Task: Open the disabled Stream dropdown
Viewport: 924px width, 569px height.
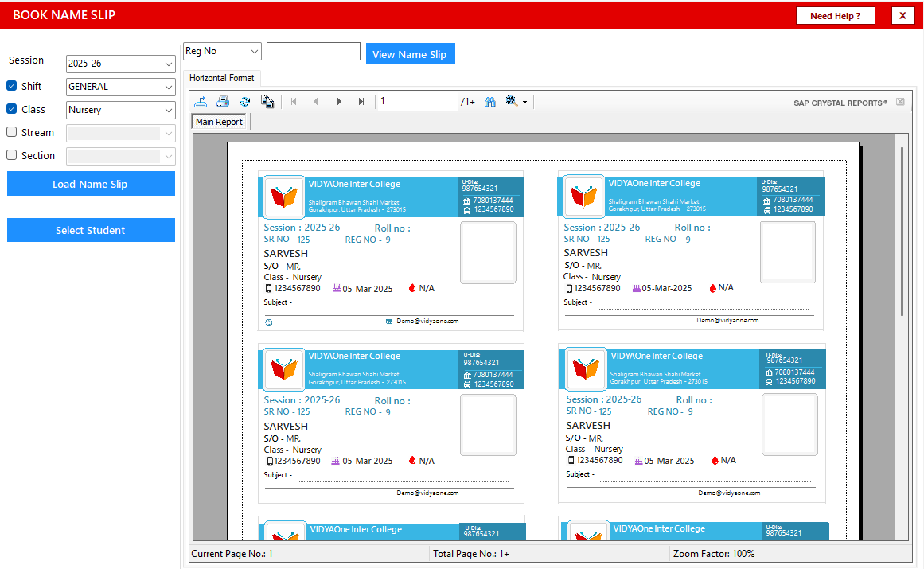Action: click(121, 133)
